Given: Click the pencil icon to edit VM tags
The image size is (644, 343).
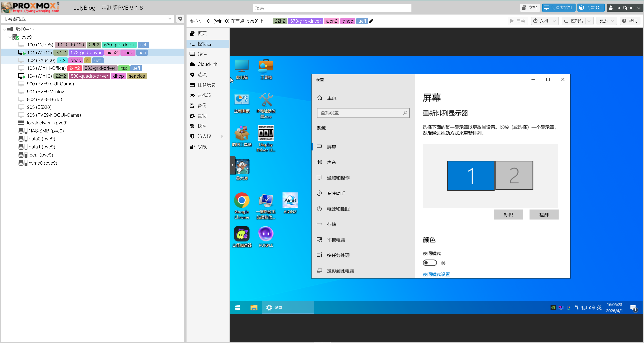Looking at the screenshot, I should pos(371,21).
